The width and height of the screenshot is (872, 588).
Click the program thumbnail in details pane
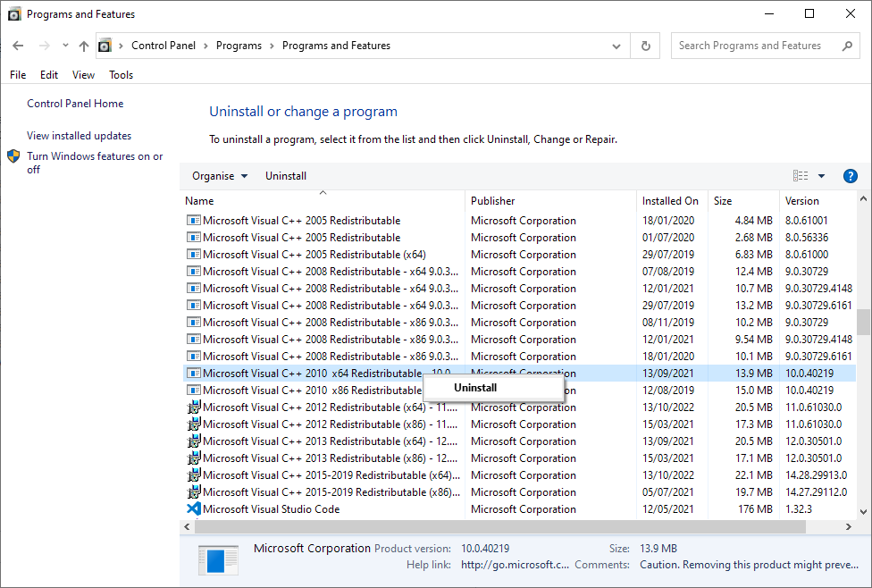pyautogui.click(x=219, y=559)
